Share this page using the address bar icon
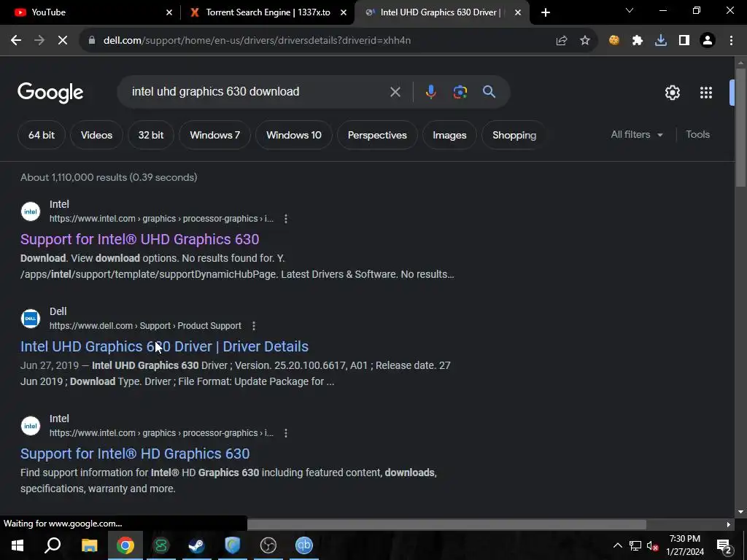Viewport: 747px width, 560px height. point(562,41)
